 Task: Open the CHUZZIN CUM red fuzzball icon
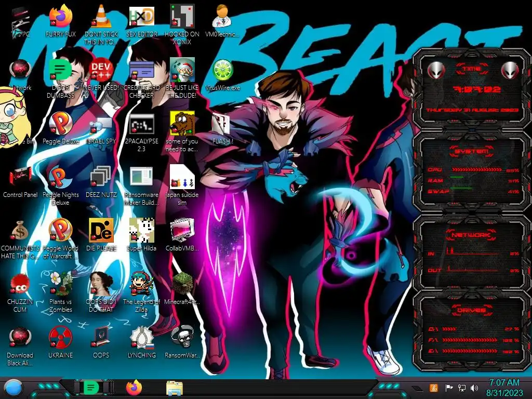[x=20, y=284]
